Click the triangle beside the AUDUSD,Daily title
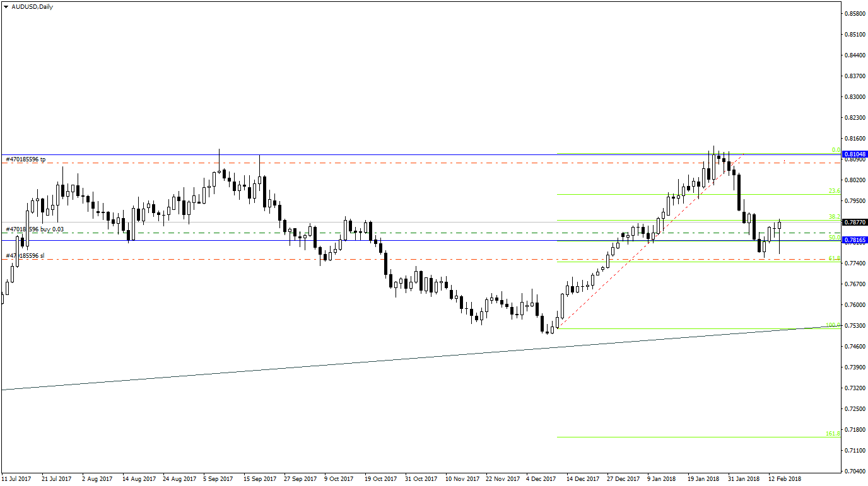 coord(6,7)
